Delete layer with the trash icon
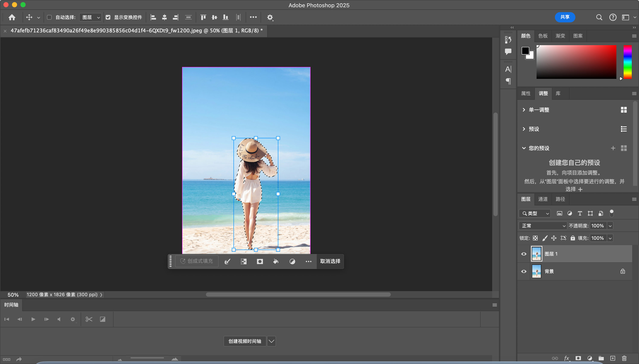639x364 pixels. click(x=624, y=358)
